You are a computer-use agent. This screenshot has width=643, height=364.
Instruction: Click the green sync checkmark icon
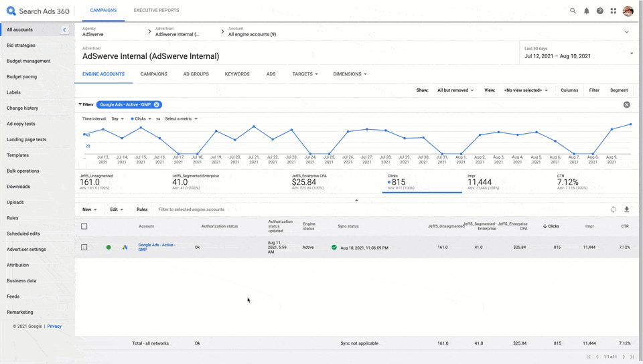pyautogui.click(x=334, y=248)
